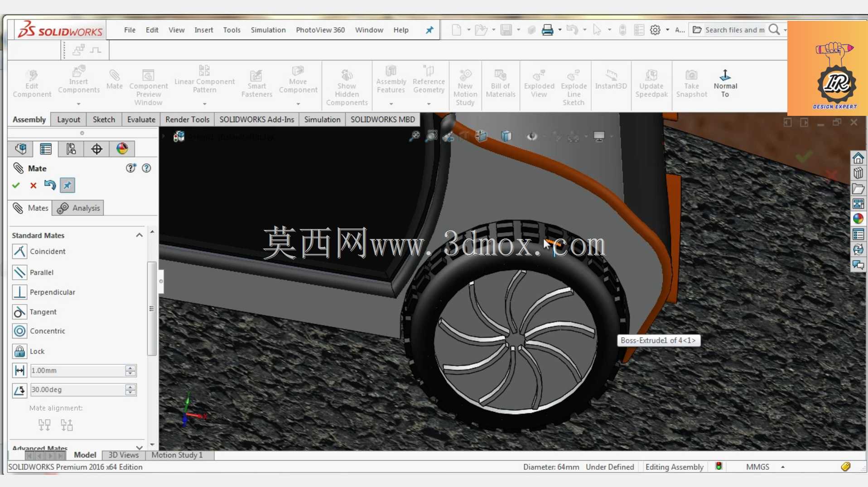
Task: Expand the Insert Components dropdown arrow
Action: click(78, 104)
